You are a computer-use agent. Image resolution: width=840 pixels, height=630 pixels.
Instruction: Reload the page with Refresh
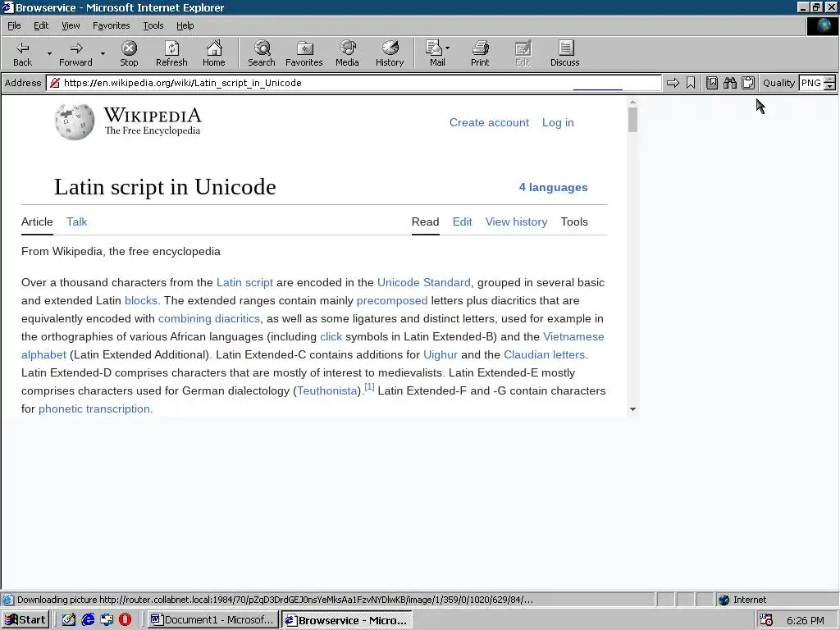pyautogui.click(x=171, y=53)
